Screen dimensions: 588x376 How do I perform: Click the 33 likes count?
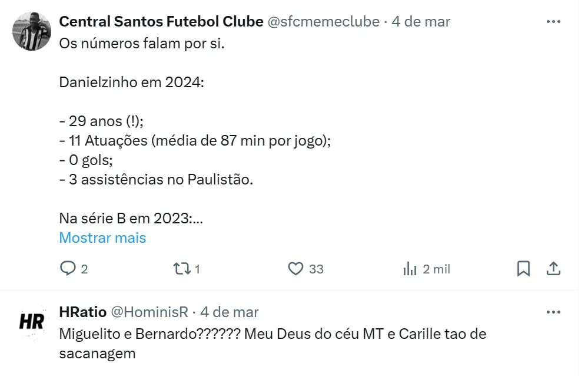pyautogui.click(x=316, y=269)
